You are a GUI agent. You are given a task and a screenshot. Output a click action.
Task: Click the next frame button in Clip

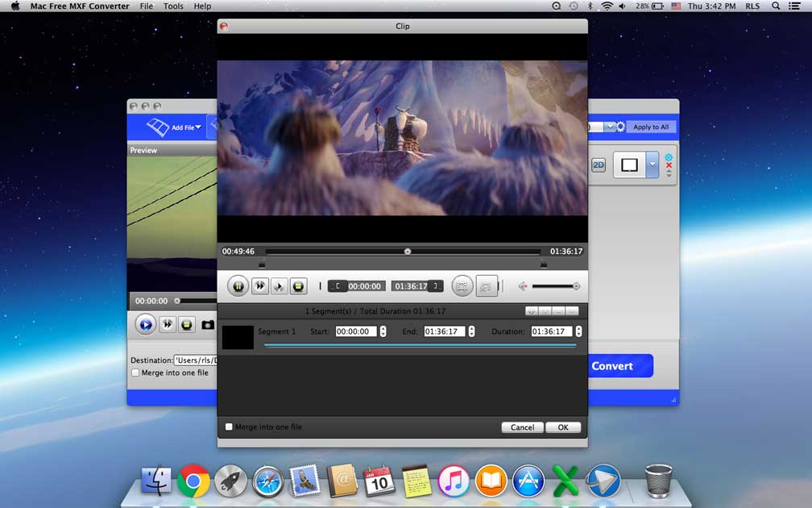(279, 286)
